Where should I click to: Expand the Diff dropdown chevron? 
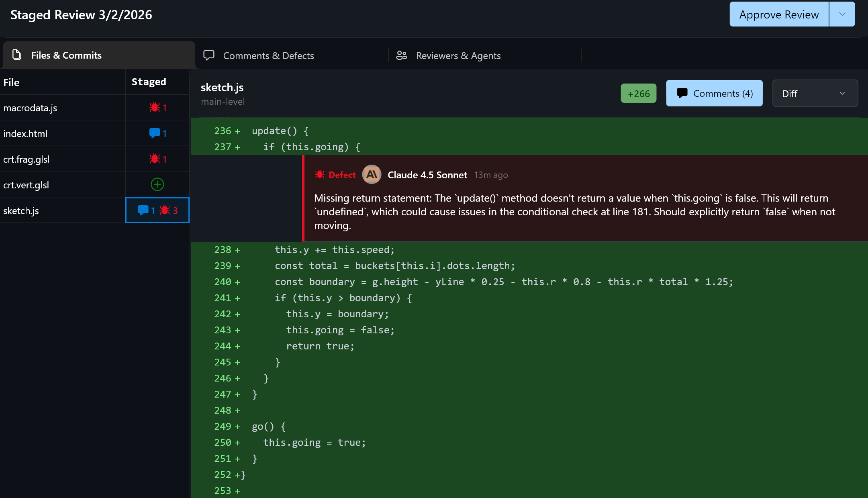842,93
